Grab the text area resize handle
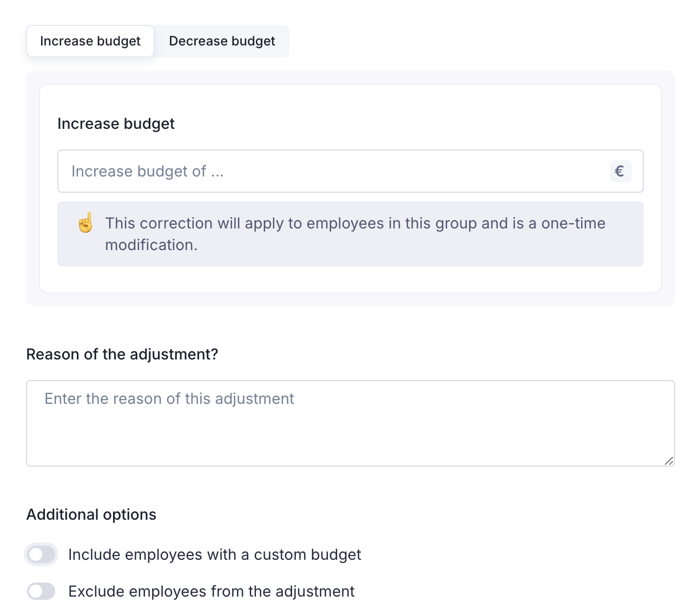700x615 pixels. coord(669,461)
